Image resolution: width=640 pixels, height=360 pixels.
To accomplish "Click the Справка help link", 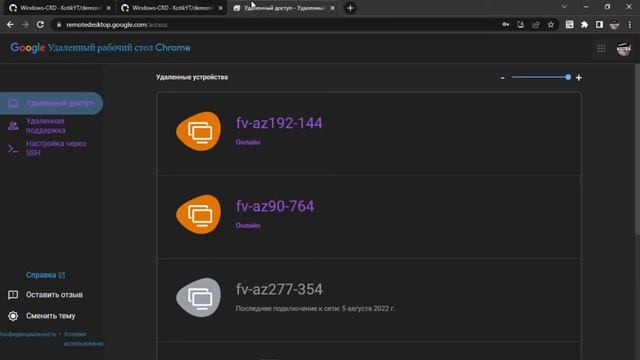I will click(x=45, y=275).
